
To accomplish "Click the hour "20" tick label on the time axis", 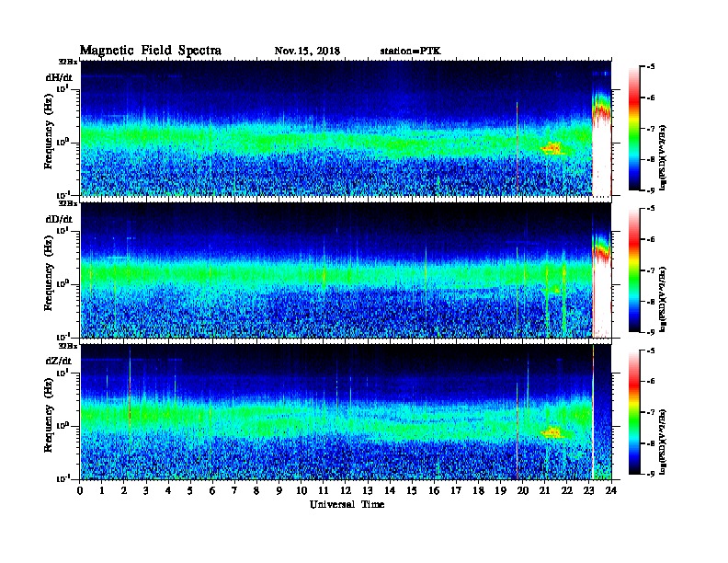I will pyautogui.click(x=523, y=490).
